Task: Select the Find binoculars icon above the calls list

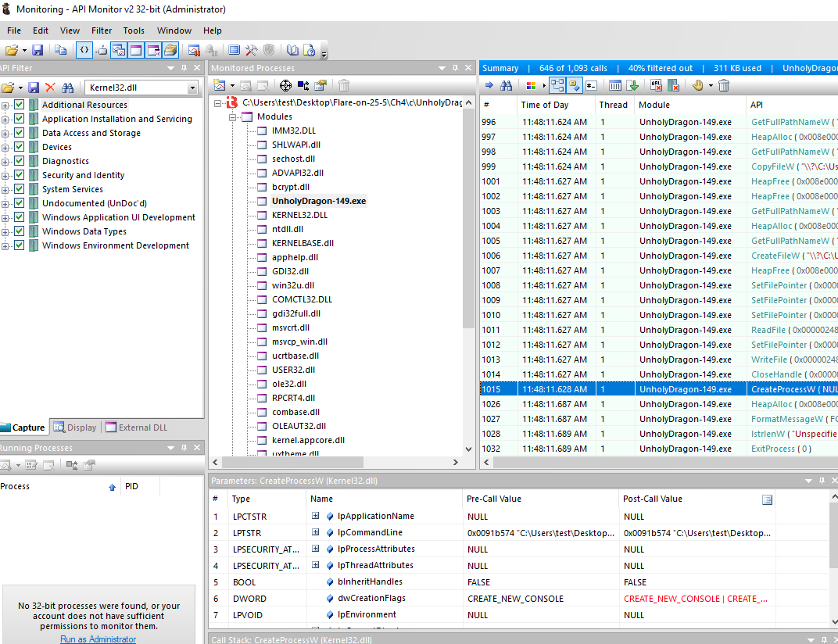Action: coord(506,86)
